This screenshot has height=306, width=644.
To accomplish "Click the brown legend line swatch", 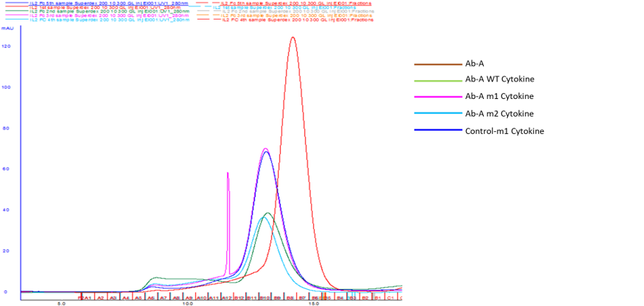I will (x=438, y=65).
